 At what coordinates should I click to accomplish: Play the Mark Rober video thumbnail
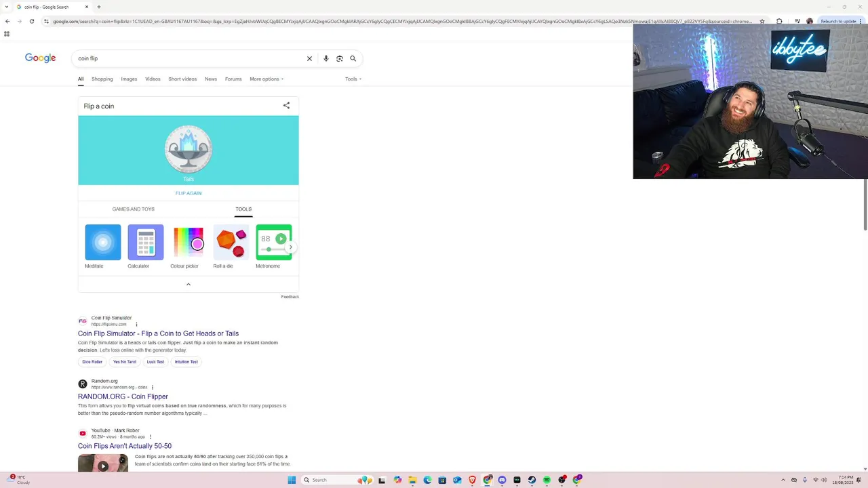point(103,464)
